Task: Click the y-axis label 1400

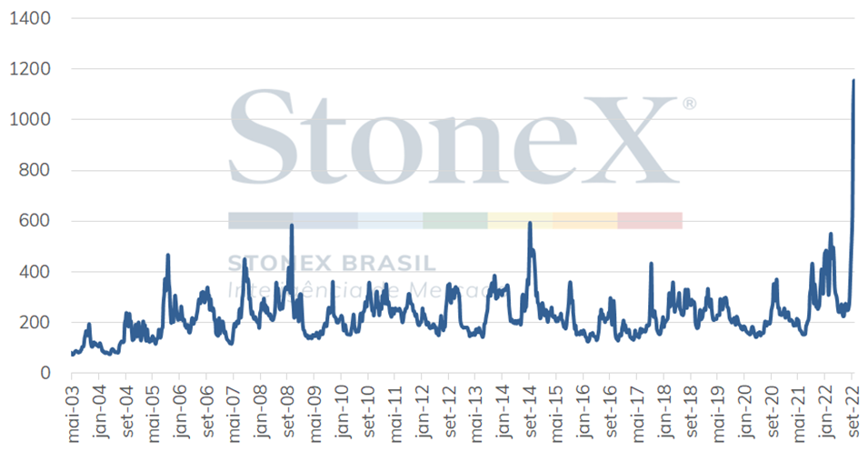Action: tap(30, 18)
